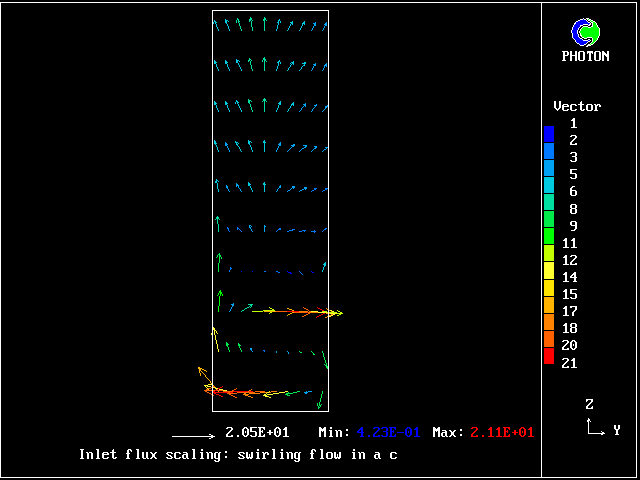
Task: Click the top row of cyan vectors
Action: 270,24
